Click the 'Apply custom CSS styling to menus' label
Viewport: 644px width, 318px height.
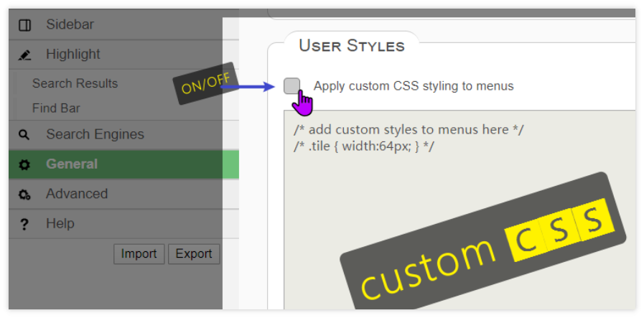414,86
